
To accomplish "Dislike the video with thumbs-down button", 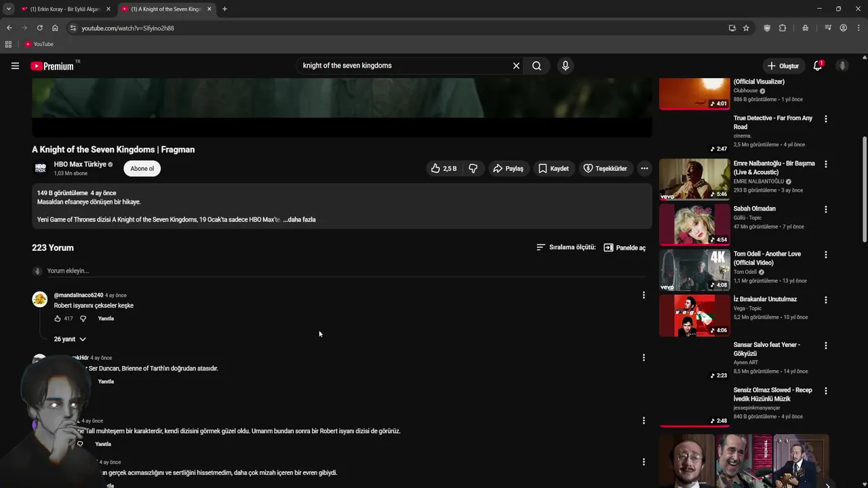I will (x=473, y=168).
